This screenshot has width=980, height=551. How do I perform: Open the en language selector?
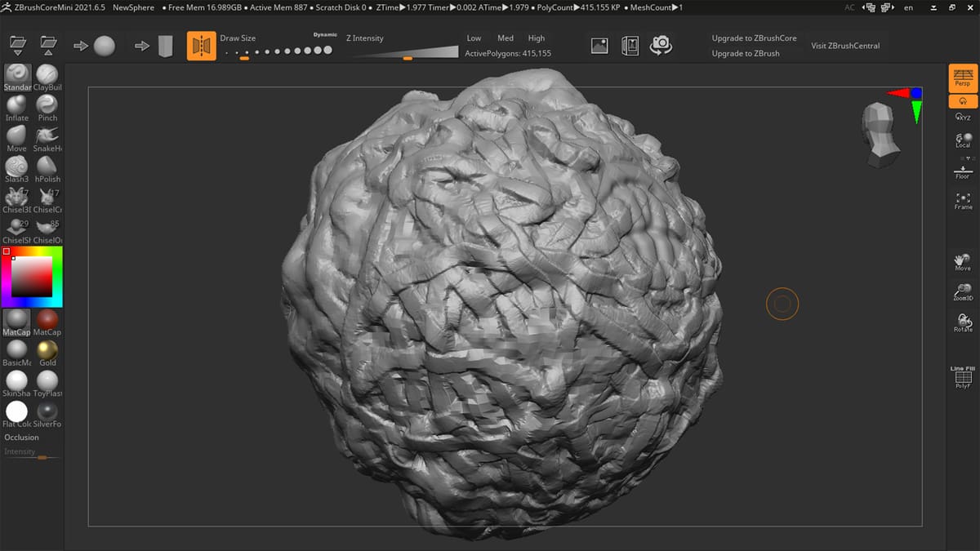point(908,7)
